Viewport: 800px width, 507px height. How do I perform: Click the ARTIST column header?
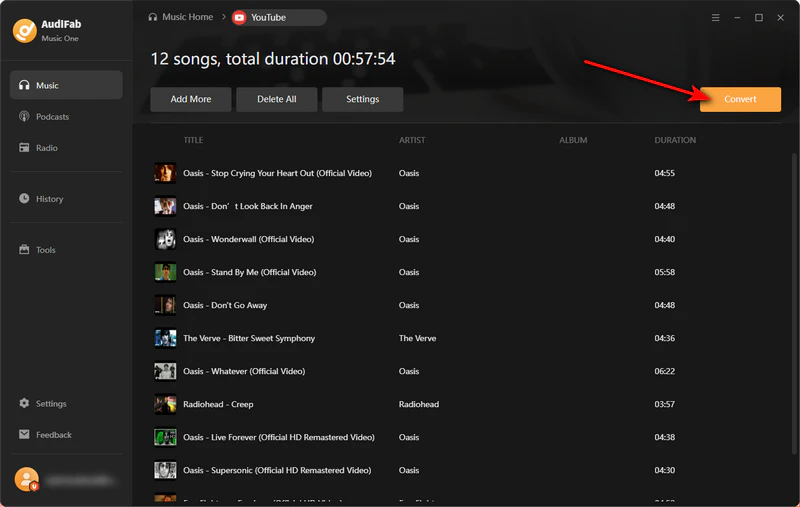point(412,140)
